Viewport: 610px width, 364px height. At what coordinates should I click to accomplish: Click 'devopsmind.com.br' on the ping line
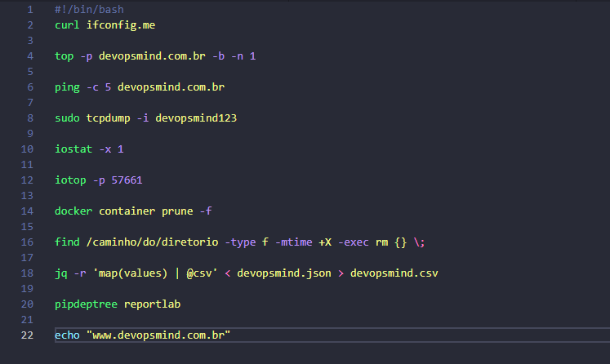click(171, 87)
